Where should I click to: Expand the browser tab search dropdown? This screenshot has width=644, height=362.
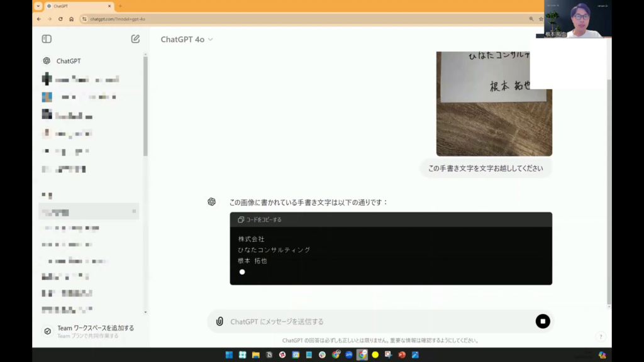(38, 6)
